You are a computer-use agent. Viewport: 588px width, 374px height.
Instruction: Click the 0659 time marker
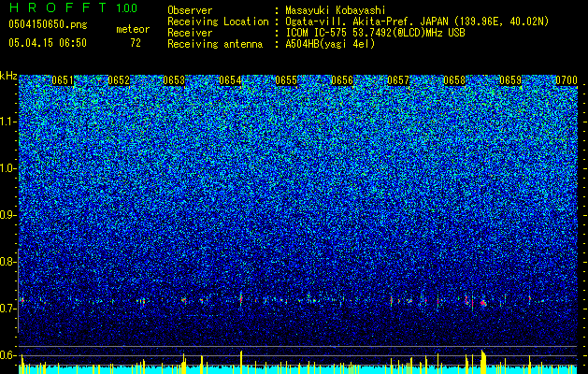(x=510, y=80)
